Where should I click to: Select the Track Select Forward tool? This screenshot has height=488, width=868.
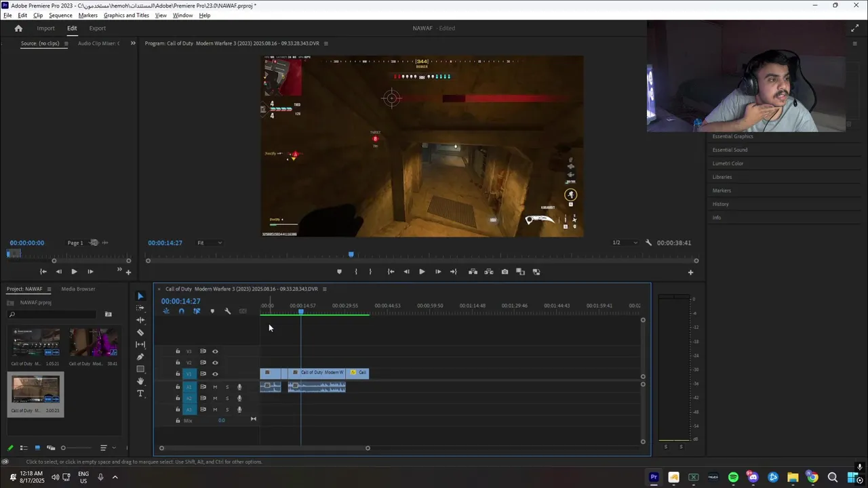pos(140,308)
